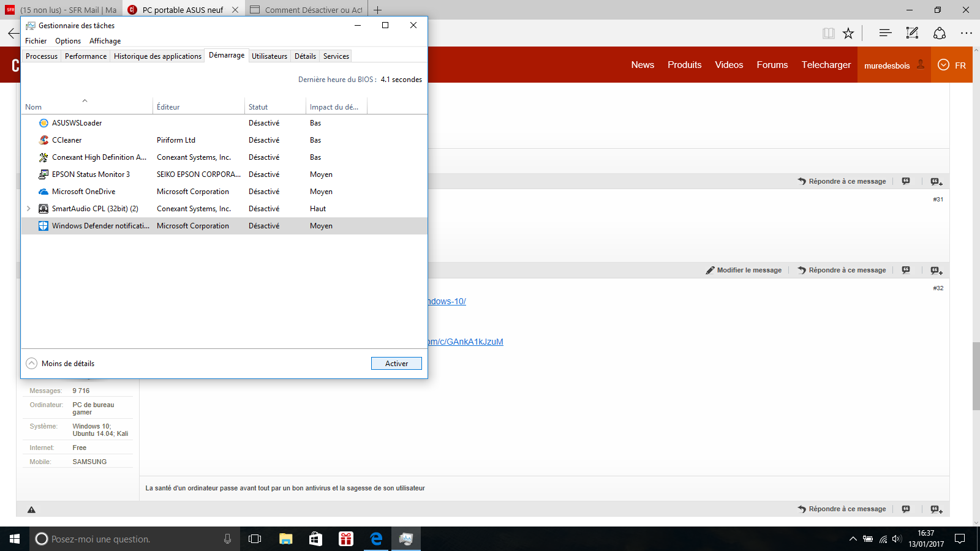Image resolution: width=980 pixels, height=551 pixels.
Task: Switch to the Services tab
Action: (x=336, y=56)
